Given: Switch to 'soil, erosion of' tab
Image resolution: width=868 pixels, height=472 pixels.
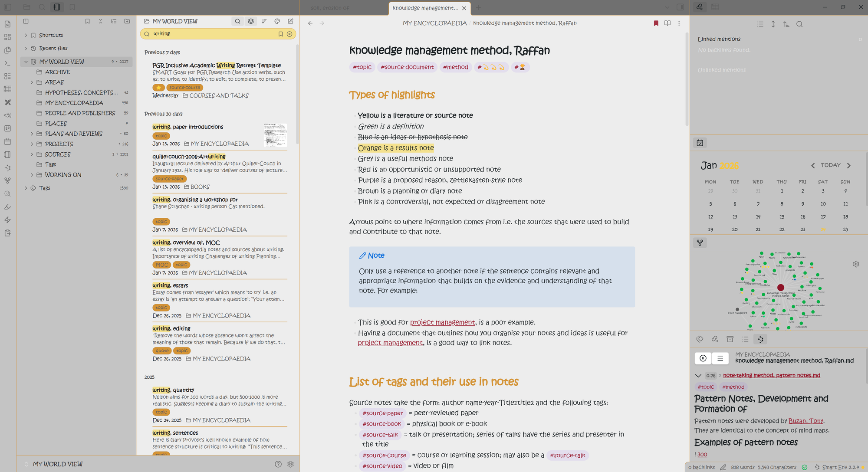Looking at the screenshot, I should pos(330,8).
